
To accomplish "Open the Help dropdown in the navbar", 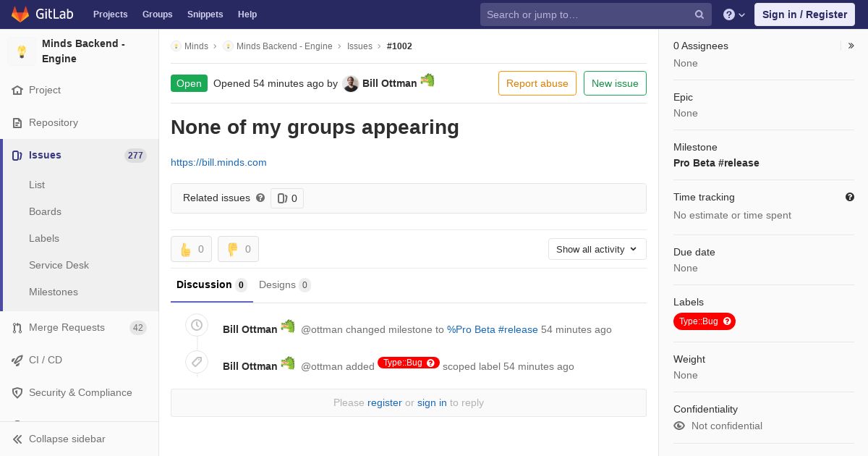I will coord(733,14).
